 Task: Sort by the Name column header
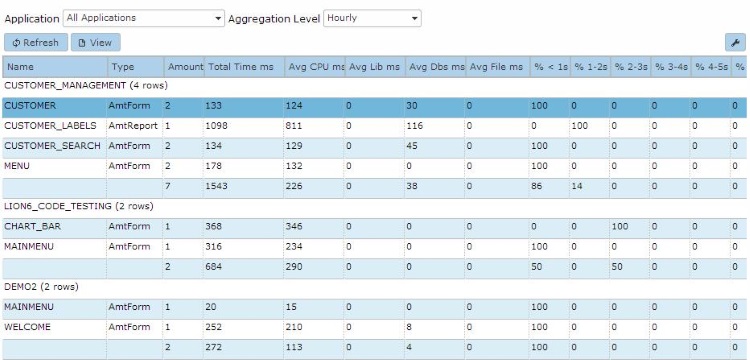[x=55, y=67]
